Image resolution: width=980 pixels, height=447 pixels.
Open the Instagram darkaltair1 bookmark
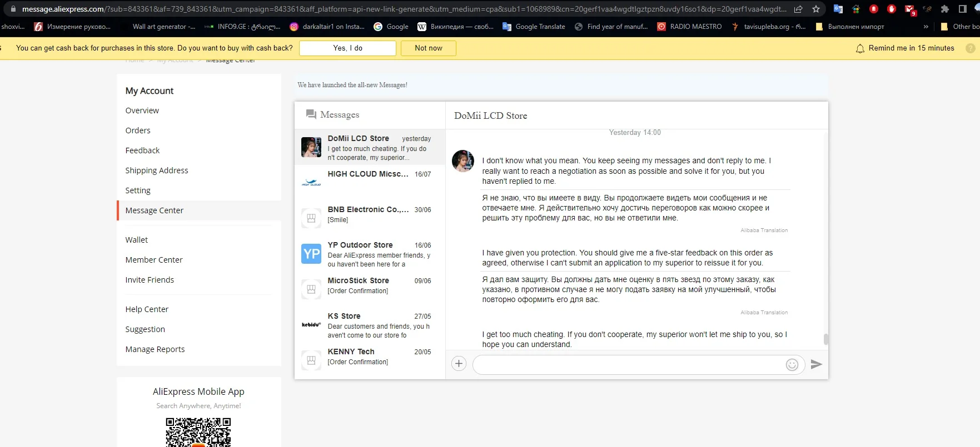pos(327,27)
